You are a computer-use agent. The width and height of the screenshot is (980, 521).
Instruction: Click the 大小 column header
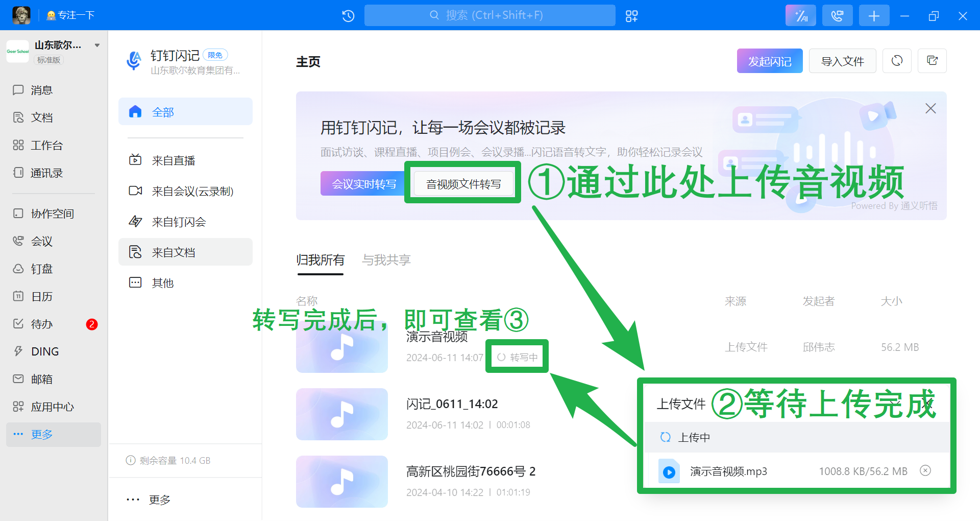click(x=892, y=301)
